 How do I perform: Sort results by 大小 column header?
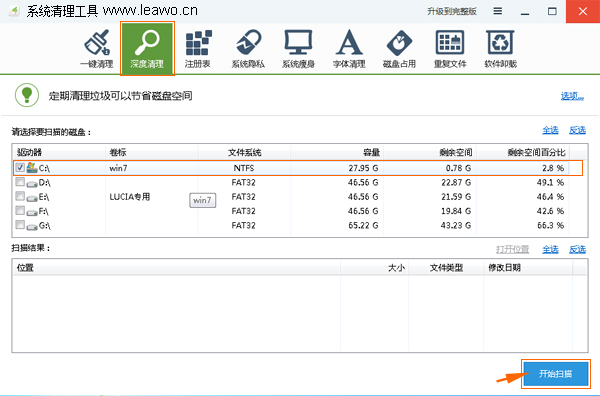pos(374,268)
